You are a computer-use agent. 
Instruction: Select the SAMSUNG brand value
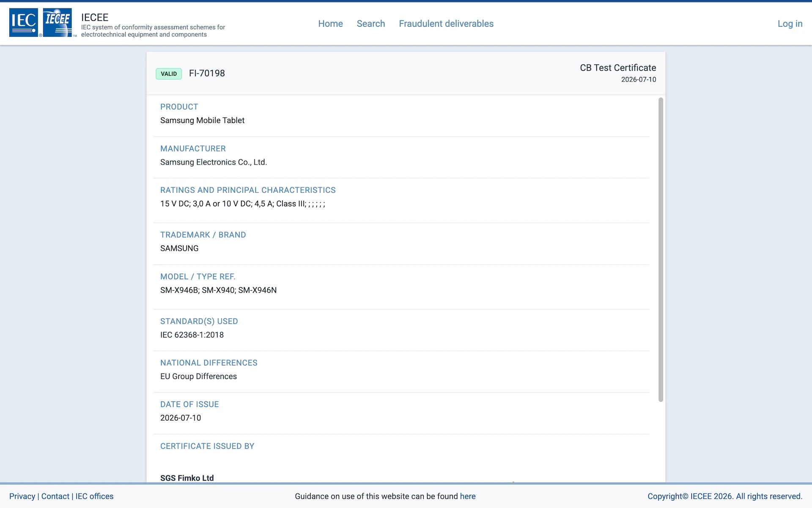179,248
